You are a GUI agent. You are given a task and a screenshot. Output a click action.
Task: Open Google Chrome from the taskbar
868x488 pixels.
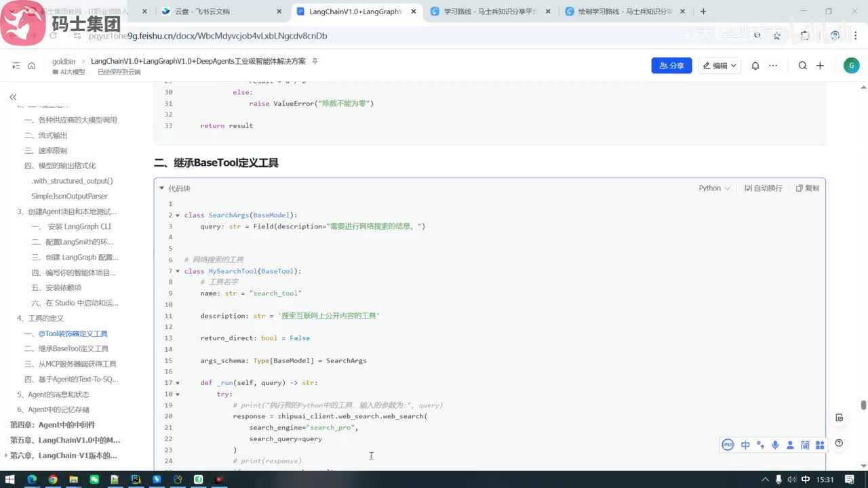[53, 480]
